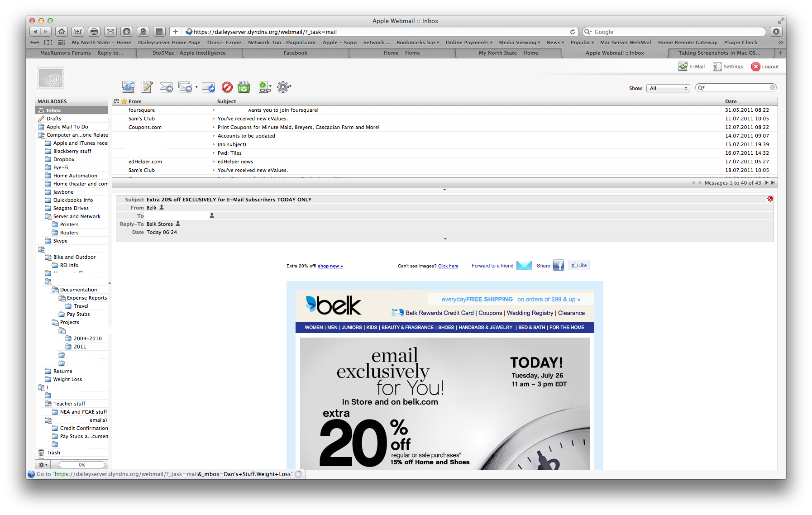The height and width of the screenshot is (515, 812).
Task: Forward the message with the forward envelope icon
Action: pyautogui.click(x=209, y=87)
